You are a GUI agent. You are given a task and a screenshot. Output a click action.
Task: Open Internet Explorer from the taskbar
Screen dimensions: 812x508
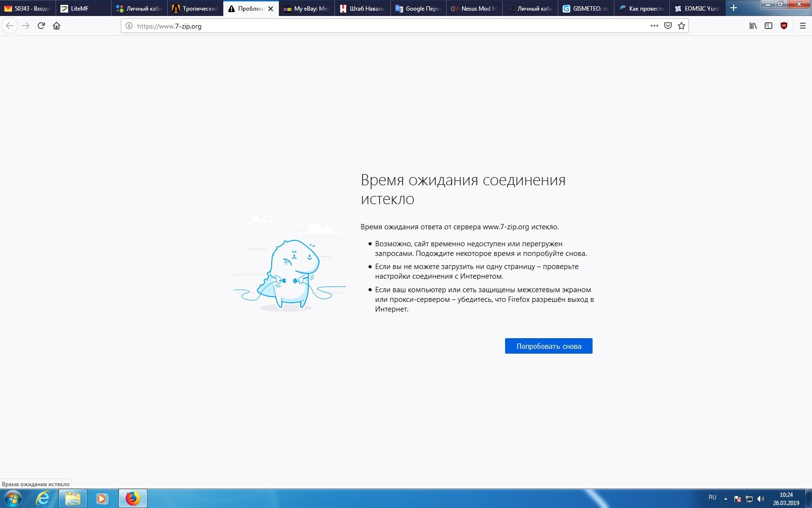[x=43, y=498]
